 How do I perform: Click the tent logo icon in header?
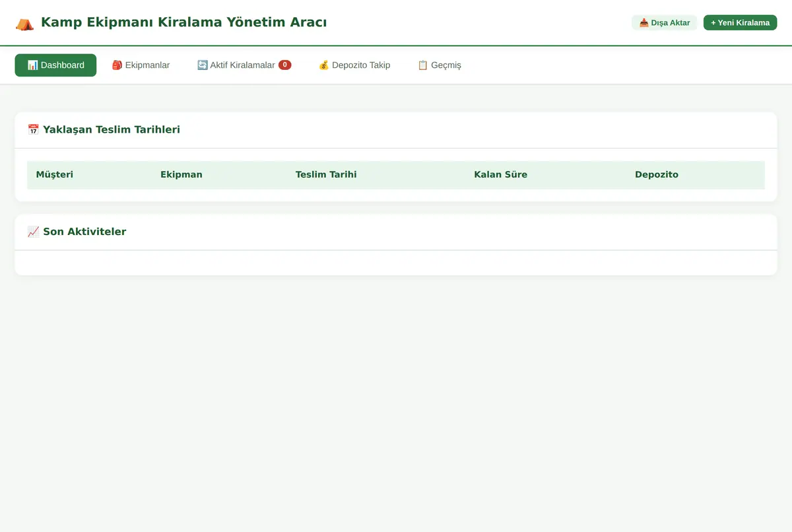click(x=24, y=23)
